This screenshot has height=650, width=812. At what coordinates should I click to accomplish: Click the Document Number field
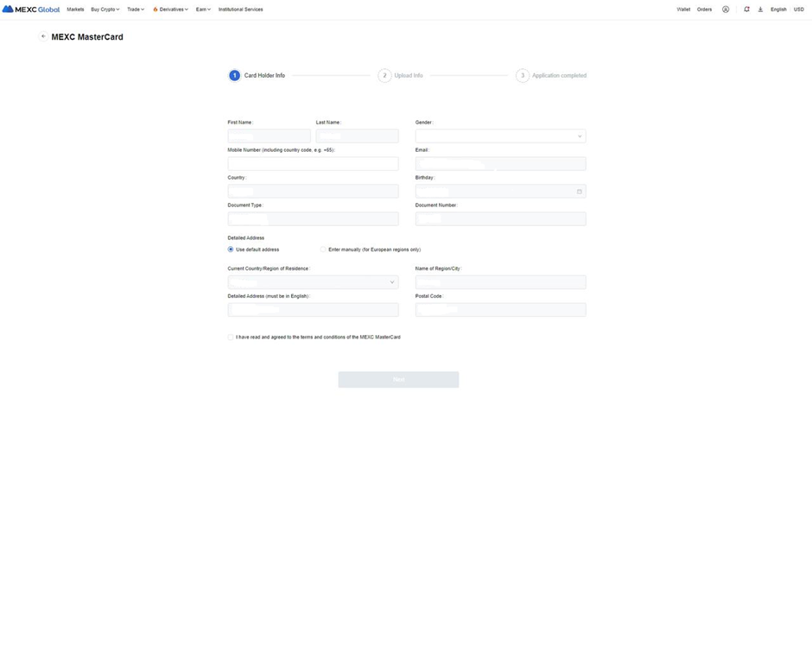[500, 219]
